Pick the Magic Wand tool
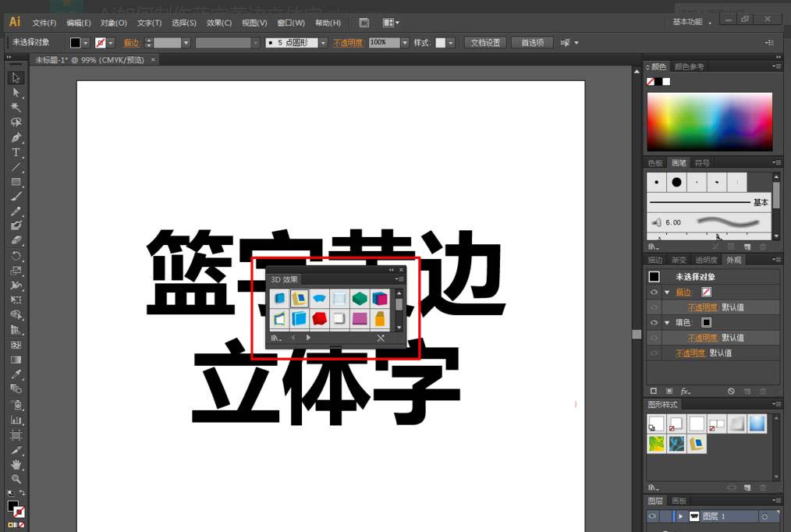Screen dimensions: 791x532 (x=16, y=108)
